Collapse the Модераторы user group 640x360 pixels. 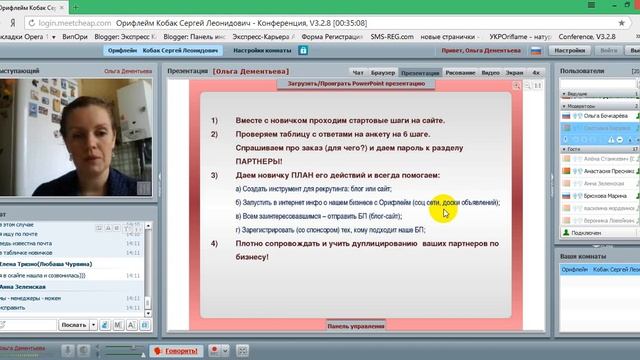pos(564,106)
